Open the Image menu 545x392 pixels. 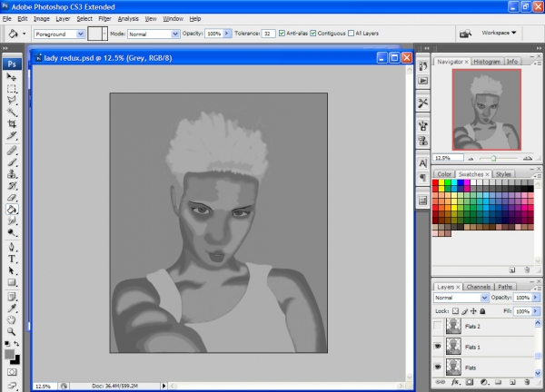pyautogui.click(x=42, y=19)
